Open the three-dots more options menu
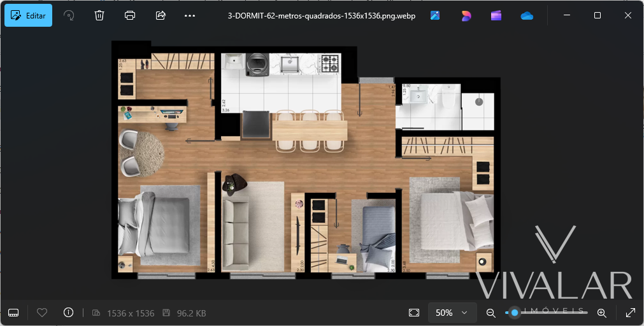 tap(190, 15)
